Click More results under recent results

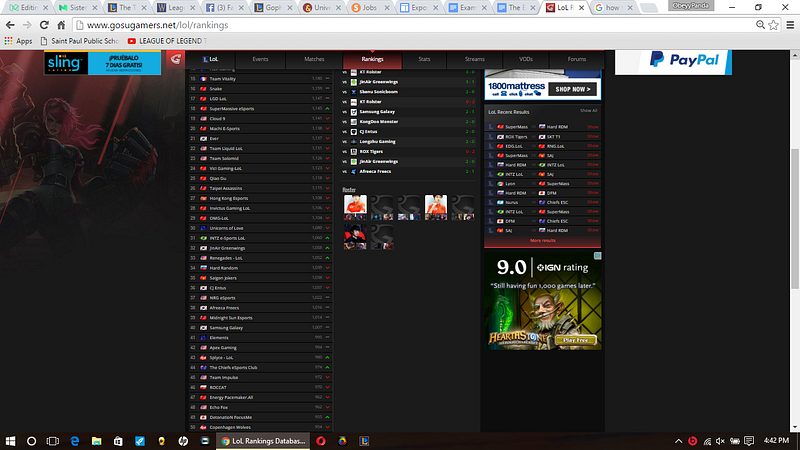[542, 240]
